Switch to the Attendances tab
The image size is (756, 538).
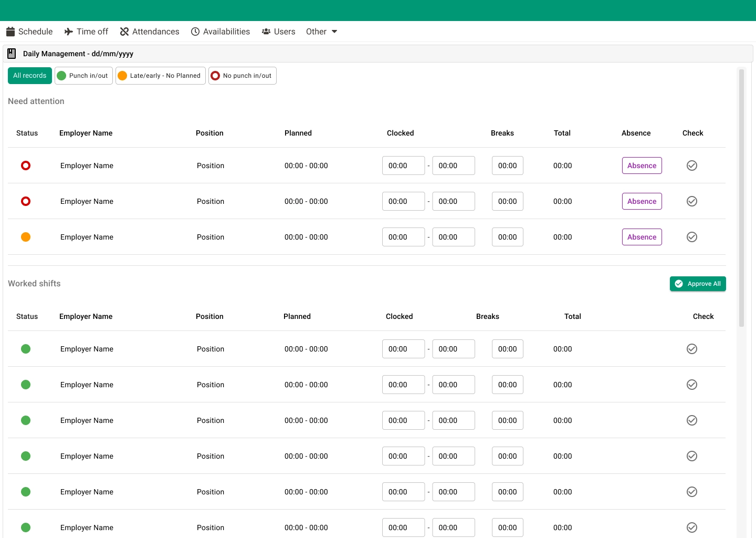point(149,32)
